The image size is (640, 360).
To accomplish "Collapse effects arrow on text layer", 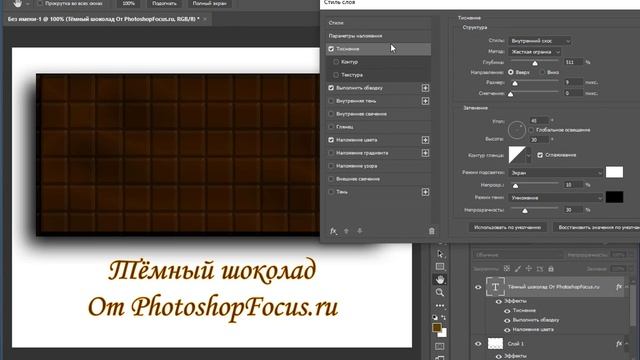I will pos(627,287).
